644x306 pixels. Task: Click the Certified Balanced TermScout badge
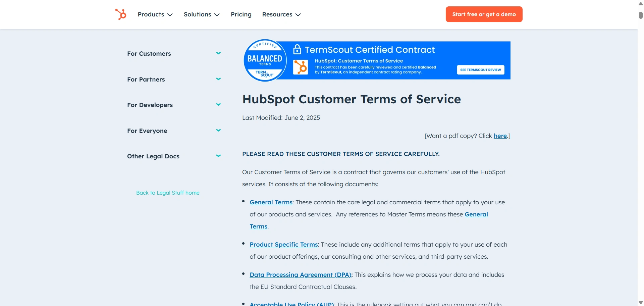tap(265, 60)
